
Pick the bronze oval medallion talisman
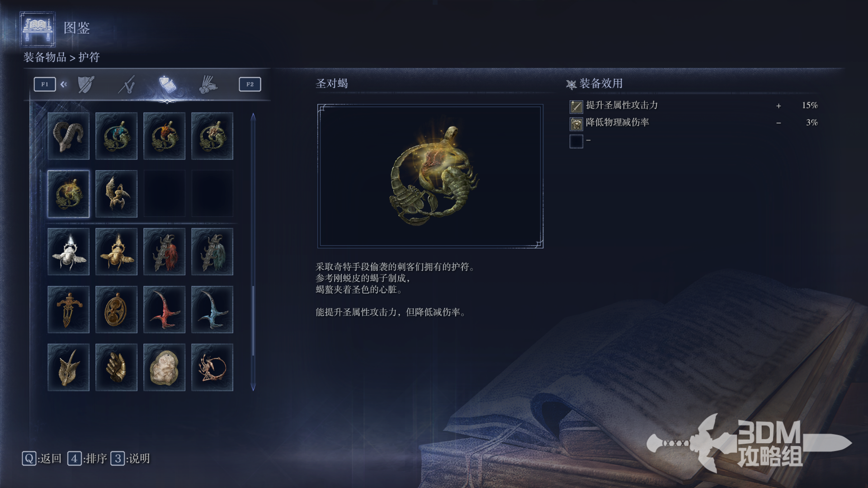(116, 310)
